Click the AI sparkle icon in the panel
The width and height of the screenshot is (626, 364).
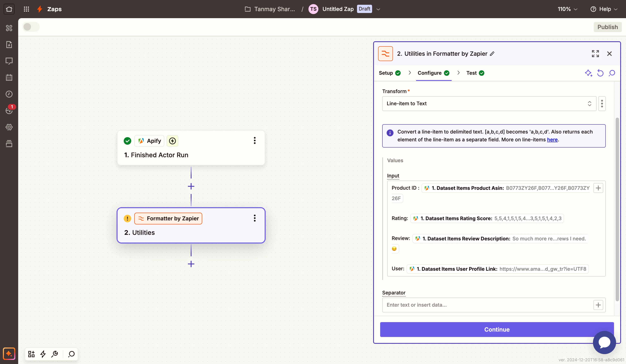[588, 73]
